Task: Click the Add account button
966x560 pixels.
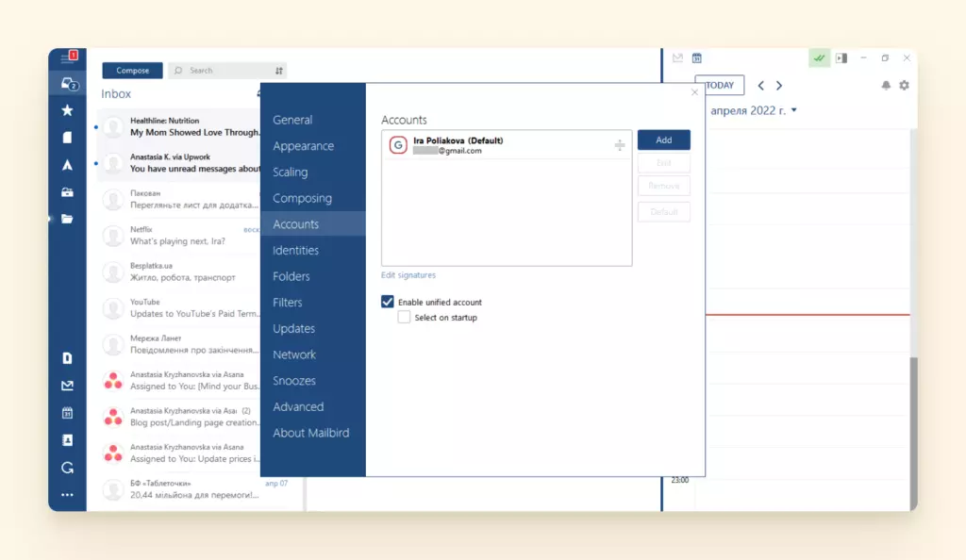Action: coord(663,140)
